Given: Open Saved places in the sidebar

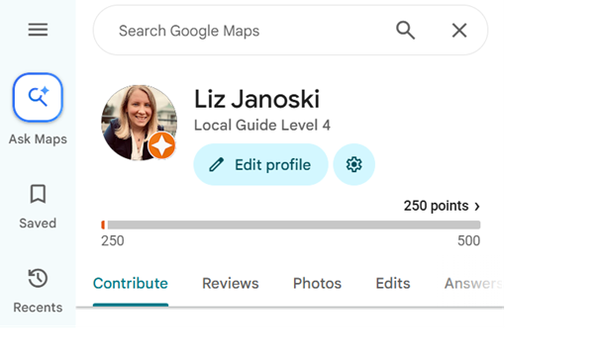Looking at the screenshot, I should coord(38,207).
